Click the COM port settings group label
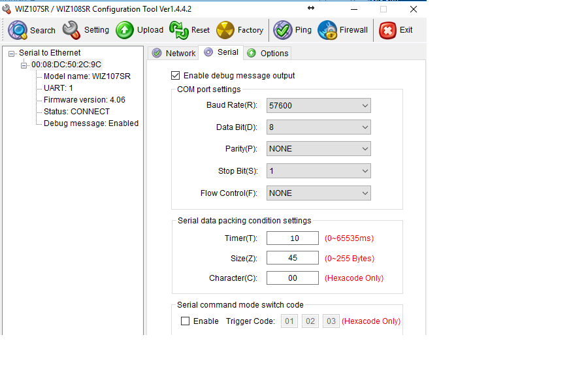Viewport: 588px width, 369px height. (209, 89)
